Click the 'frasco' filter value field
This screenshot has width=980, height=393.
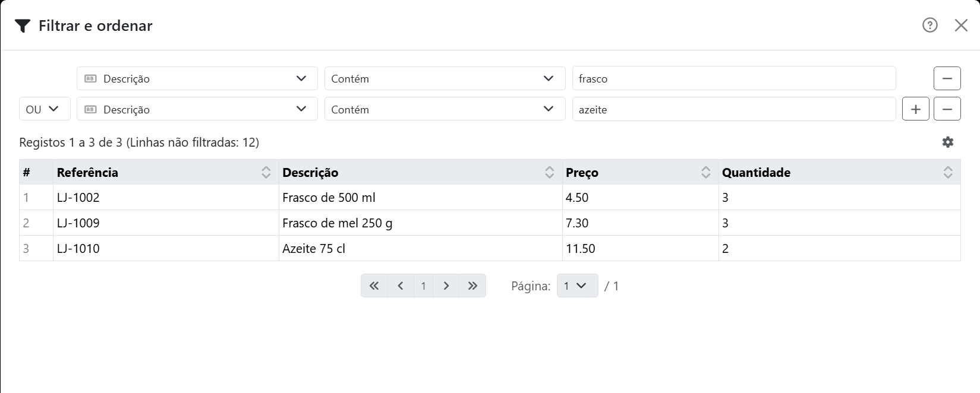point(734,78)
